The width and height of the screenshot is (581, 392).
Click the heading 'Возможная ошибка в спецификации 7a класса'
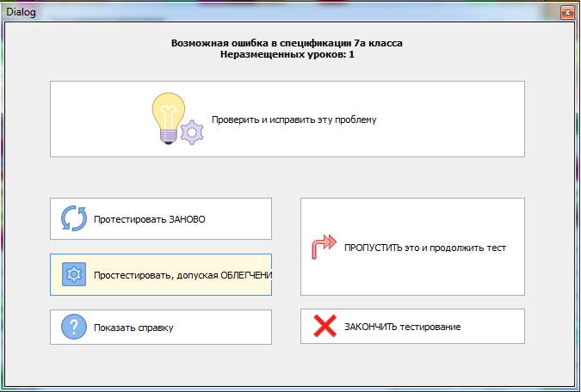click(x=287, y=42)
